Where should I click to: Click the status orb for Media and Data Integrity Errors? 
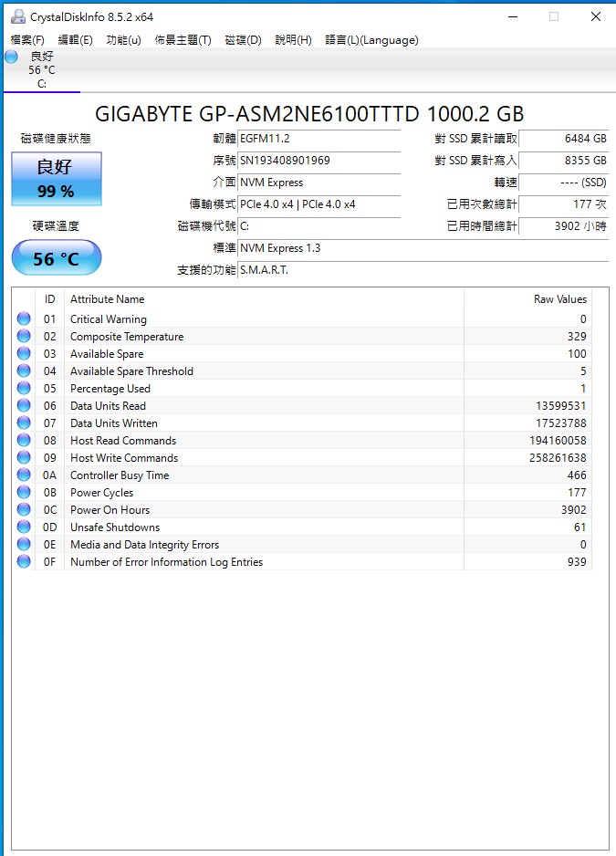(24, 544)
